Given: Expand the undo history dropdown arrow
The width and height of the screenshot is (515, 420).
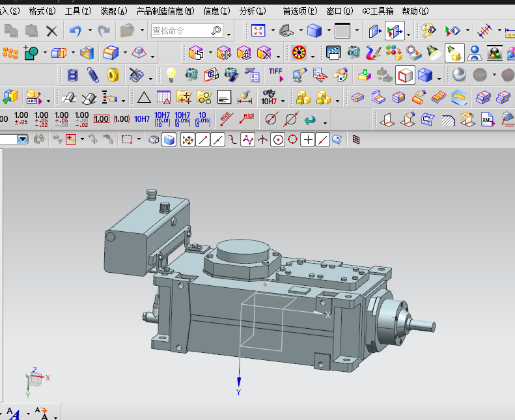Looking at the screenshot, I should (89, 31).
